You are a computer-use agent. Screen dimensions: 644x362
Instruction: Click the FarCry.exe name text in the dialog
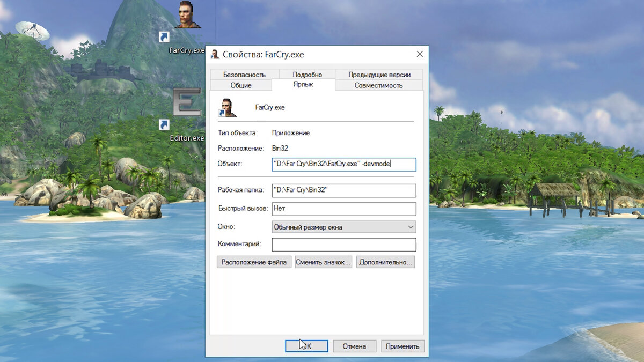(x=270, y=107)
